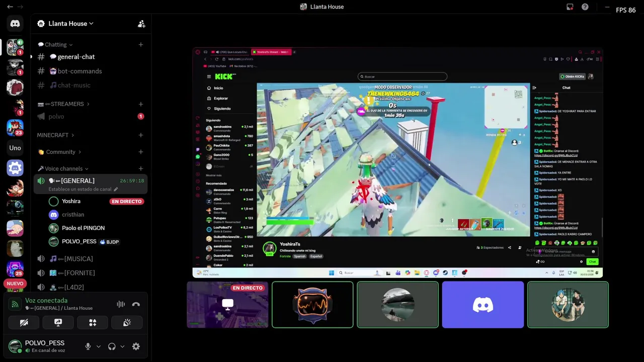Open microphone input options dropdown arrow
Image resolution: width=644 pixels, height=362 pixels.
[99, 346]
